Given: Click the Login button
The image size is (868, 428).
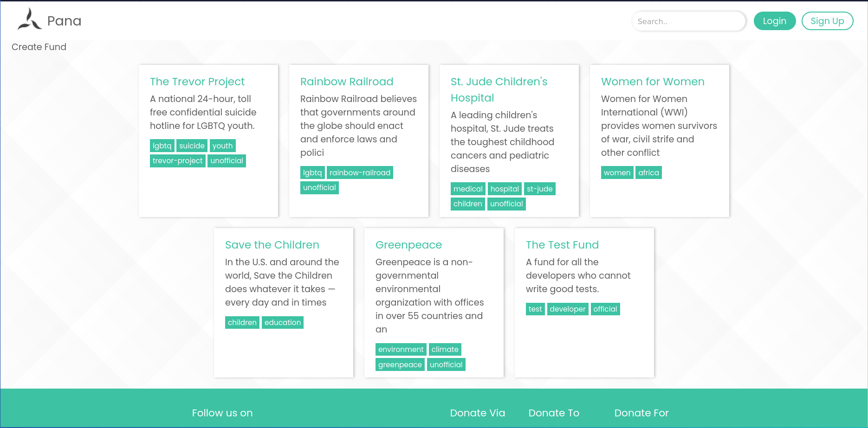Looking at the screenshot, I should pyautogui.click(x=775, y=21).
